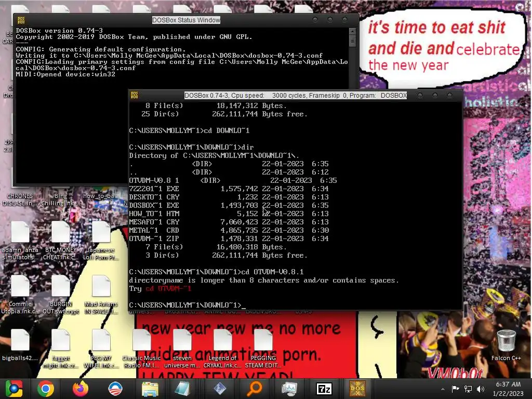Click the DOSBox icon in Status Window title bar
The height and width of the screenshot is (399, 532).
[x=21, y=20]
